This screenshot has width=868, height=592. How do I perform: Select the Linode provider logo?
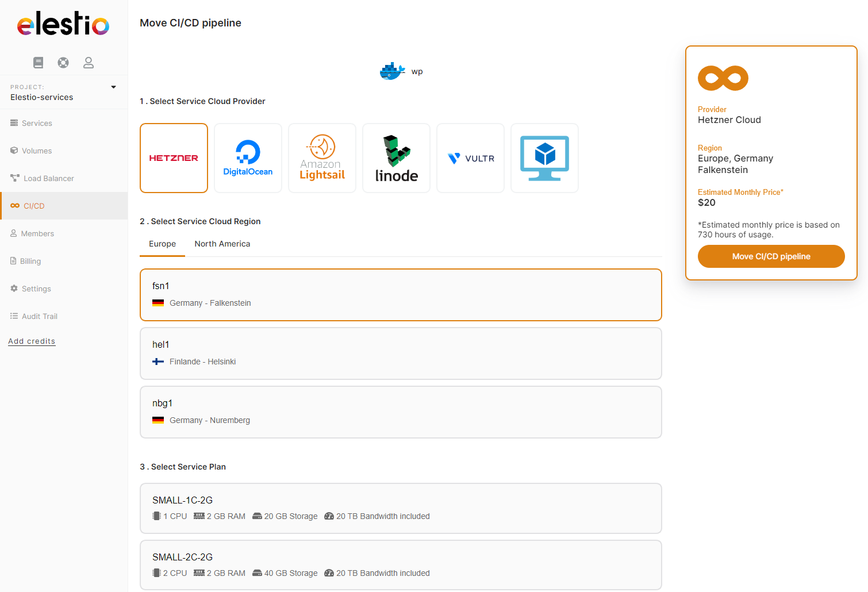396,158
